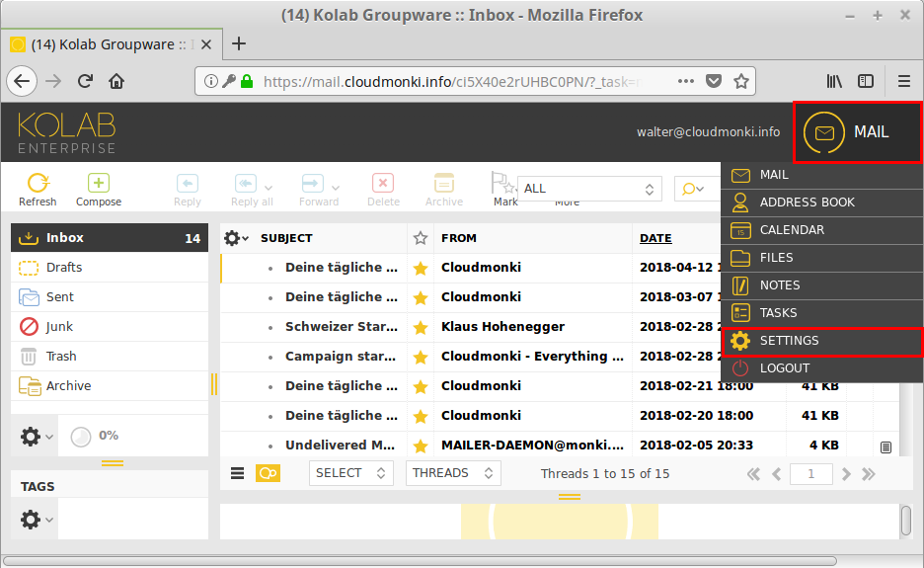Toggle star on Campaign star message
This screenshot has width=924, height=568.
(x=421, y=357)
